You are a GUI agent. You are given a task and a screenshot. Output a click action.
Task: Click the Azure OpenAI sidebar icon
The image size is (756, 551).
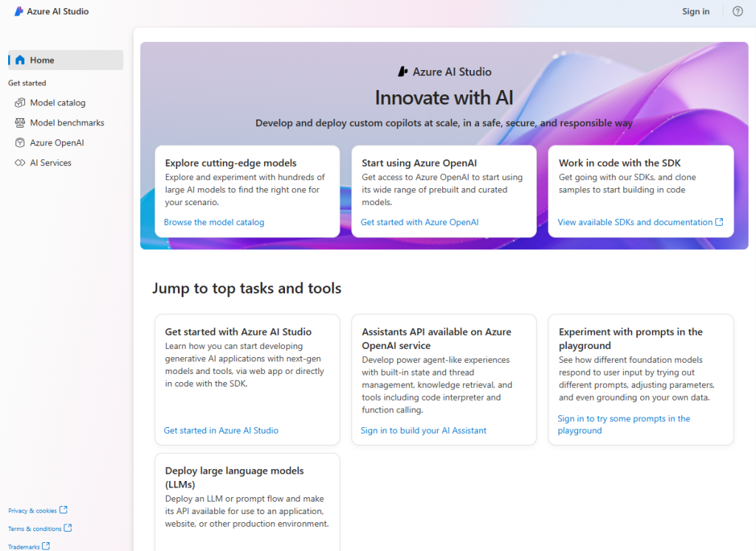(20, 143)
